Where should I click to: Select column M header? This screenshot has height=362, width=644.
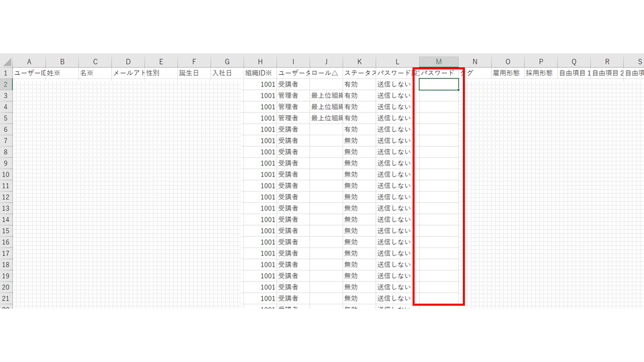coord(439,62)
